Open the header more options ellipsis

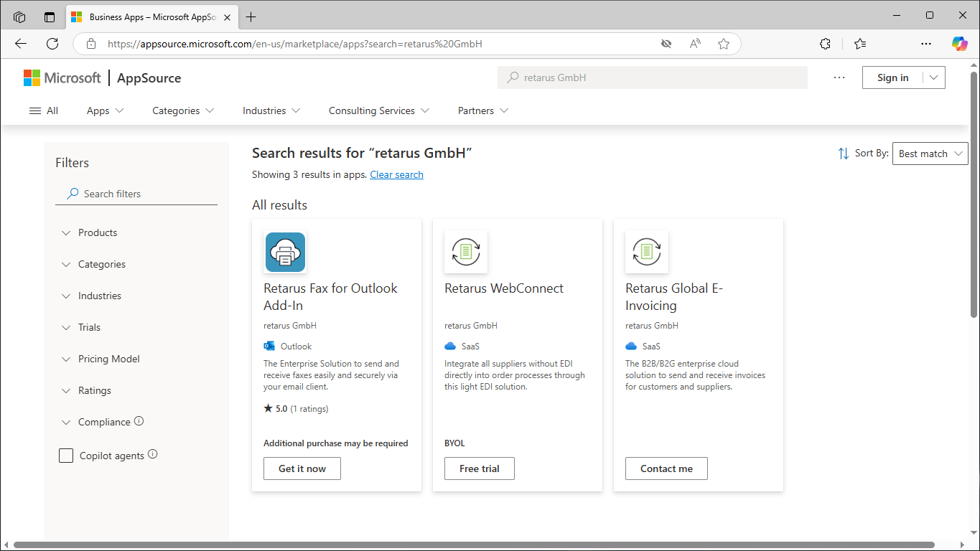pyautogui.click(x=839, y=77)
